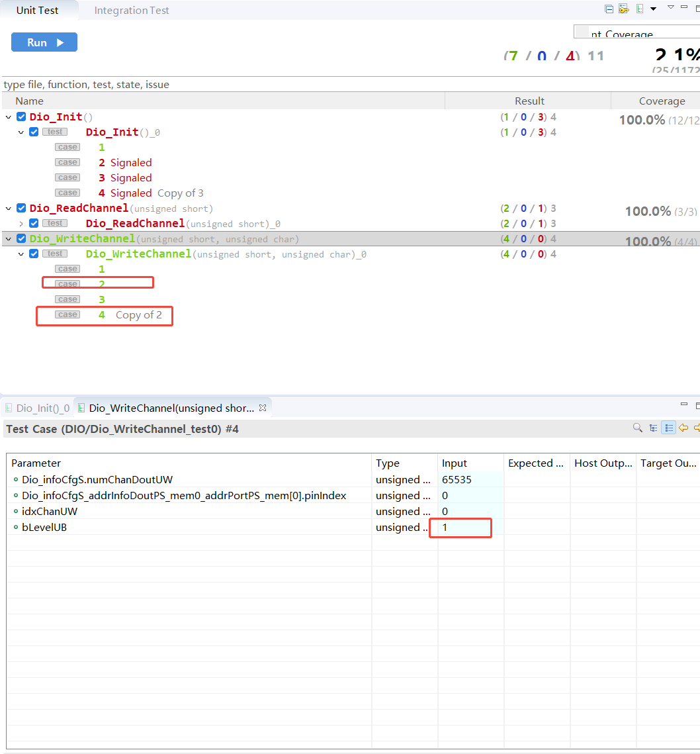
Task: Click the yellow back arrow icon
Action: coord(683,428)
